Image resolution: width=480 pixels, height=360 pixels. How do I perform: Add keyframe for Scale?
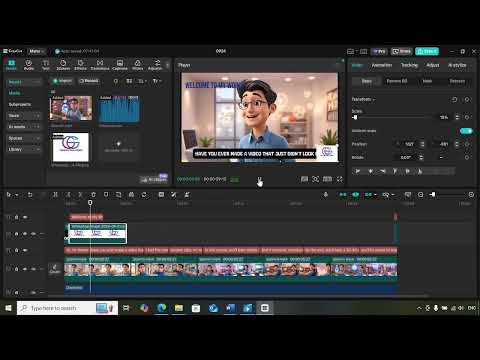click(x=467, y=117)
